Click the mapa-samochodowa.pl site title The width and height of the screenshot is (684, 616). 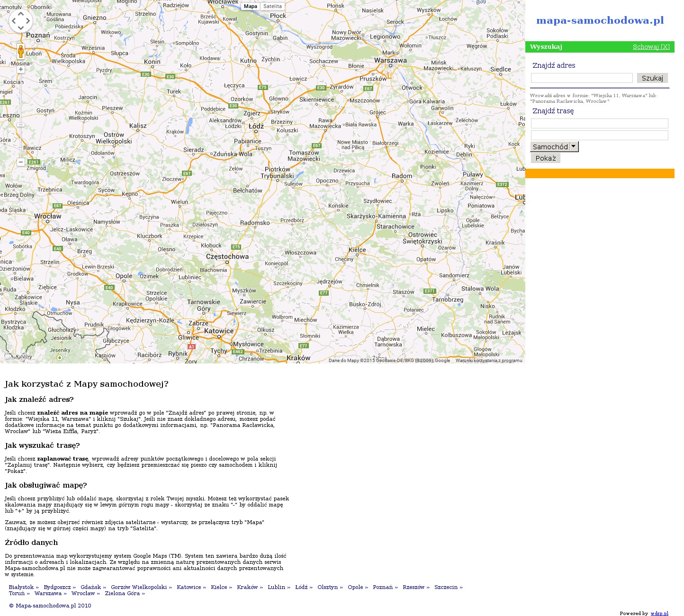(600, 20)
